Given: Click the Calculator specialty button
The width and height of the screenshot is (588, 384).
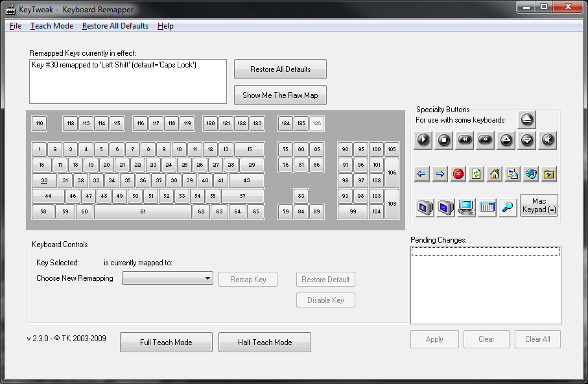Looking at the screenshot, I should [487, 208].
